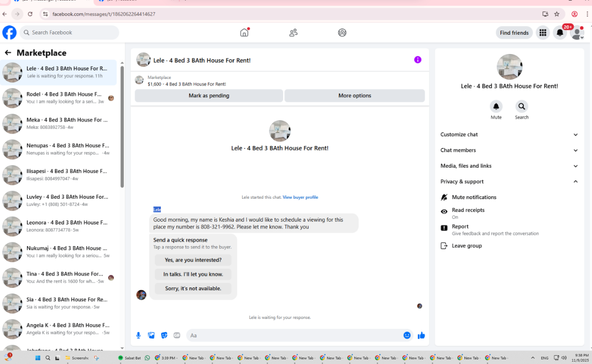Image resolution: width=592 pixels, height=364 pixels.
Task: Click the Search magnifier in chat details
Action: tap(521, 106)
